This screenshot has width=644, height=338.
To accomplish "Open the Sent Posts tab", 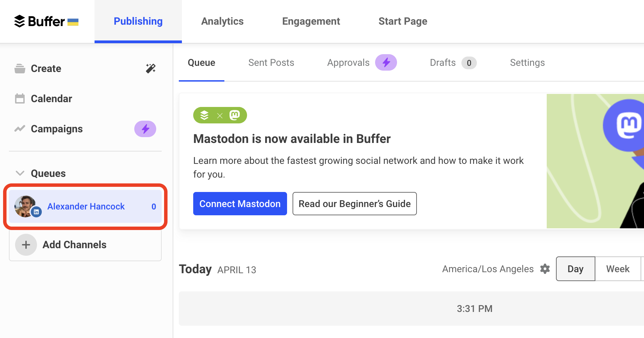I will click(x=271, y=63).
